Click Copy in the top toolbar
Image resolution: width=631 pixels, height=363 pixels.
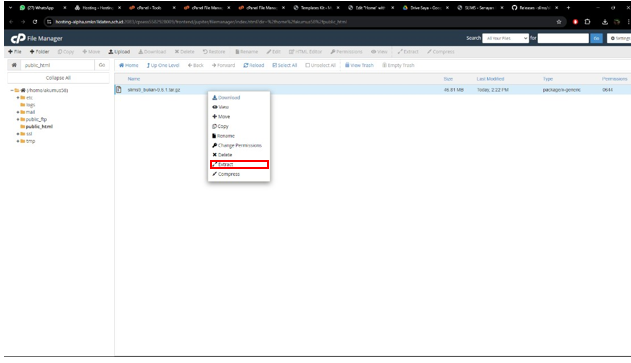click(x=66, y=52)
